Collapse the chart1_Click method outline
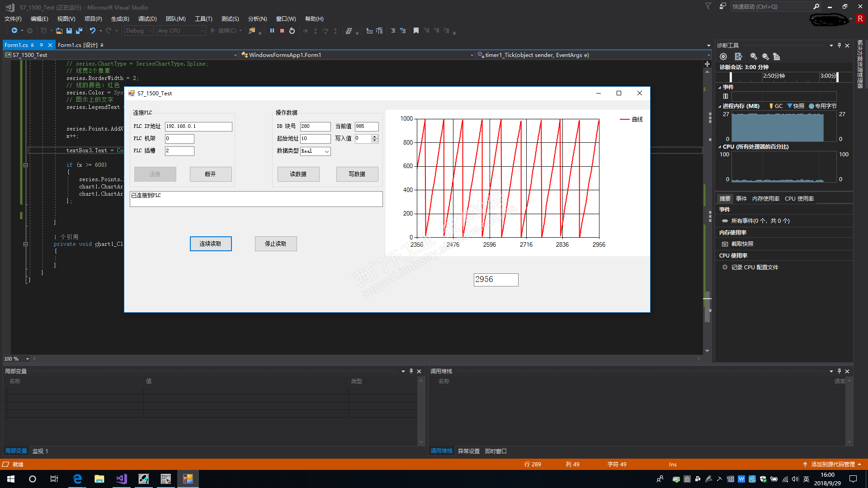Image resolution: width=868 pixels, height=488 pixels. (x=26, y=244)
